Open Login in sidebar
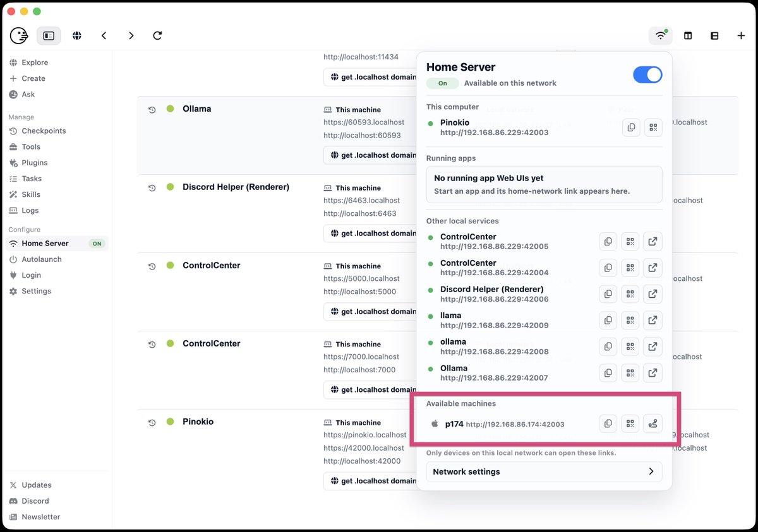The width and height of the screenshot is (758, 532). pyautogui.click(x=32, y=275)
